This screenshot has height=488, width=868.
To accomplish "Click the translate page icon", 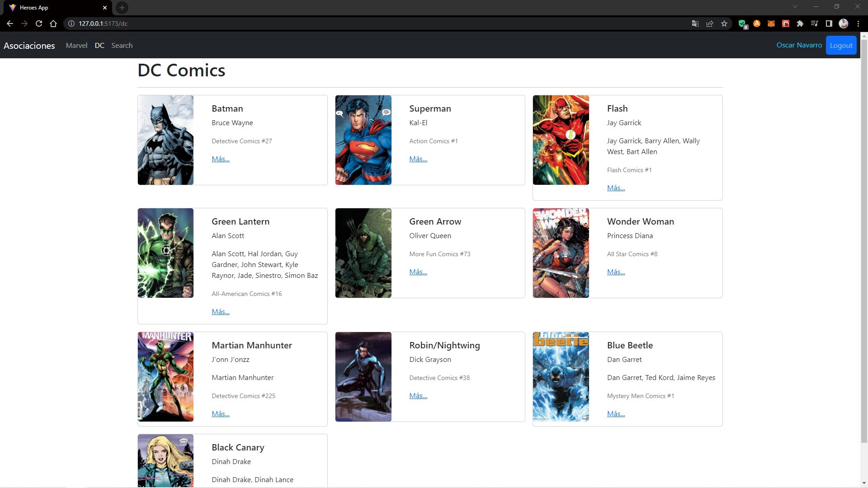I will point(695,23).
